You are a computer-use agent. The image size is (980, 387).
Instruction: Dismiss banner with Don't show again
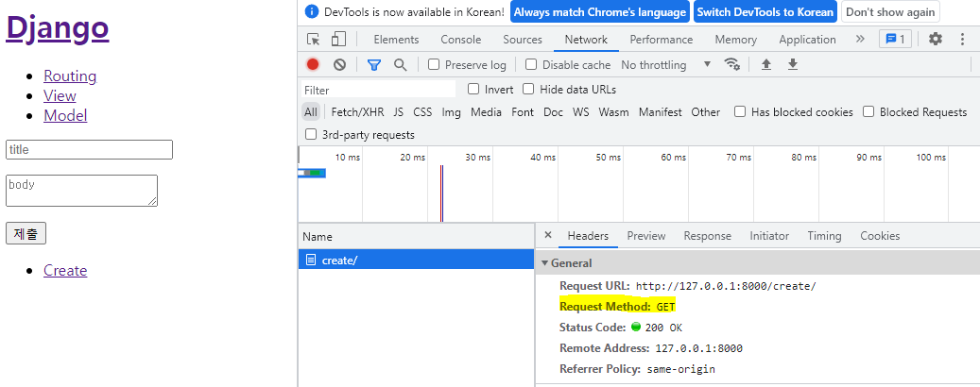coord(890,12)
